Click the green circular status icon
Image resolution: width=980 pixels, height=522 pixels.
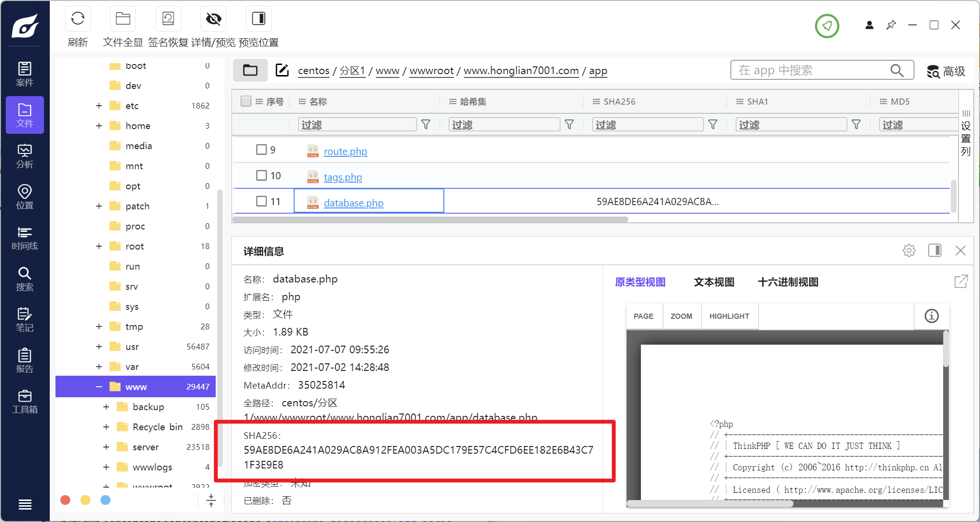click(827, 26)
